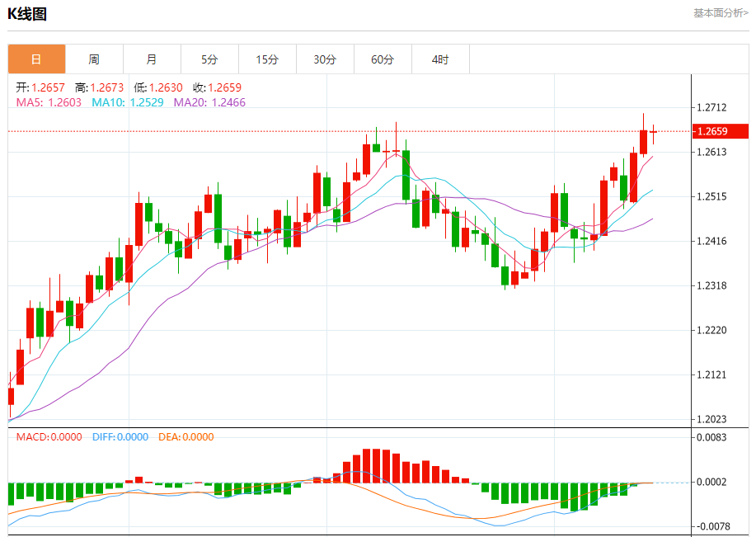Click the 1.2023 price axis label

(x=712, y=419)
